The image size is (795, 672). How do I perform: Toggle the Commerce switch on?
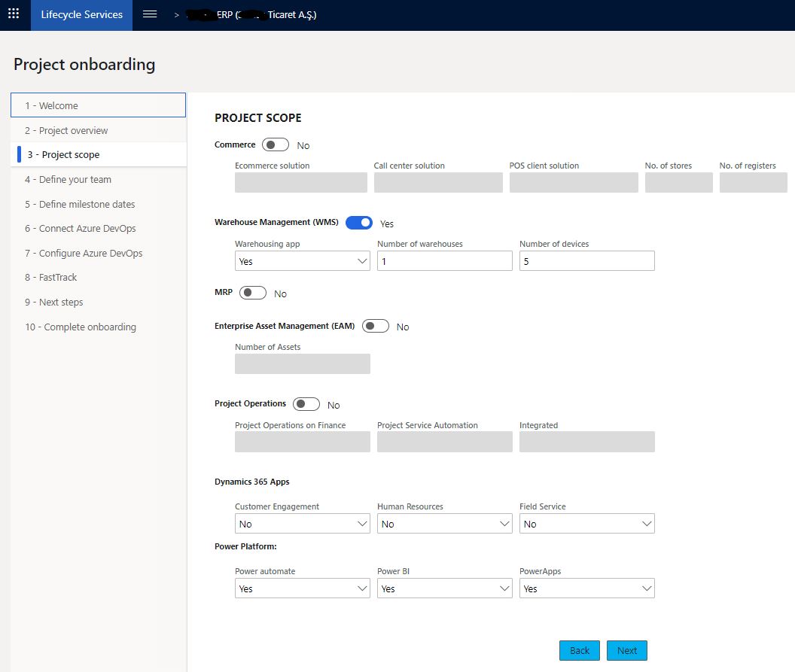(276, 145)
